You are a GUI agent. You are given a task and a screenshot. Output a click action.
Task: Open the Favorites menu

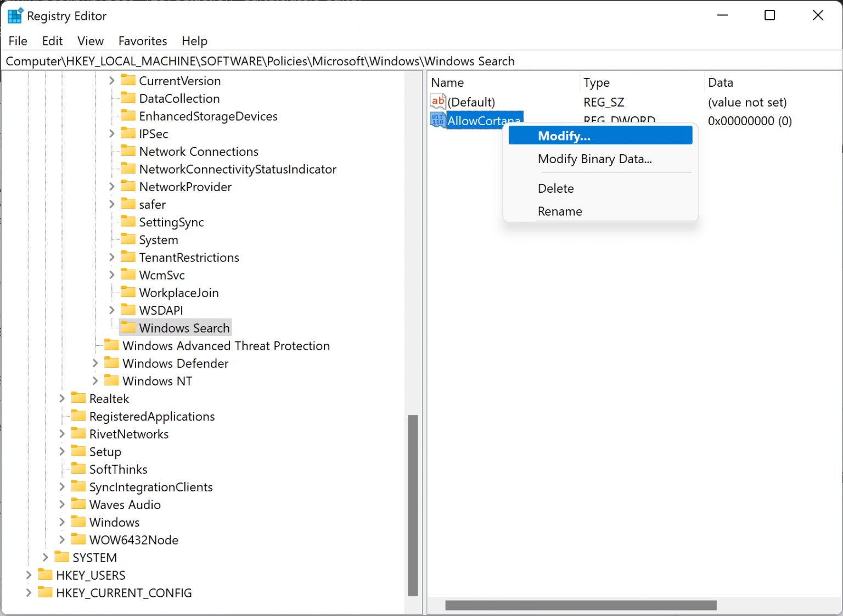[143, 41]
